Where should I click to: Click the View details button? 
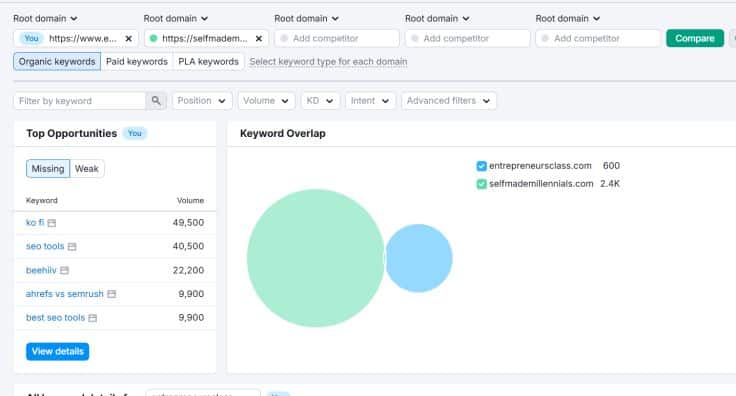click(57, 351)
